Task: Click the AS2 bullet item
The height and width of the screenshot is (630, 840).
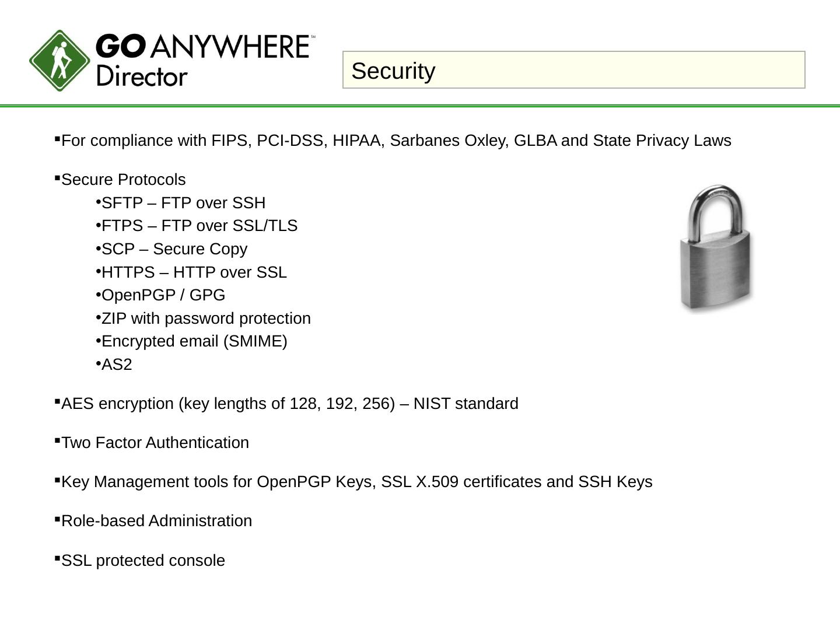Action: point(117,365)
